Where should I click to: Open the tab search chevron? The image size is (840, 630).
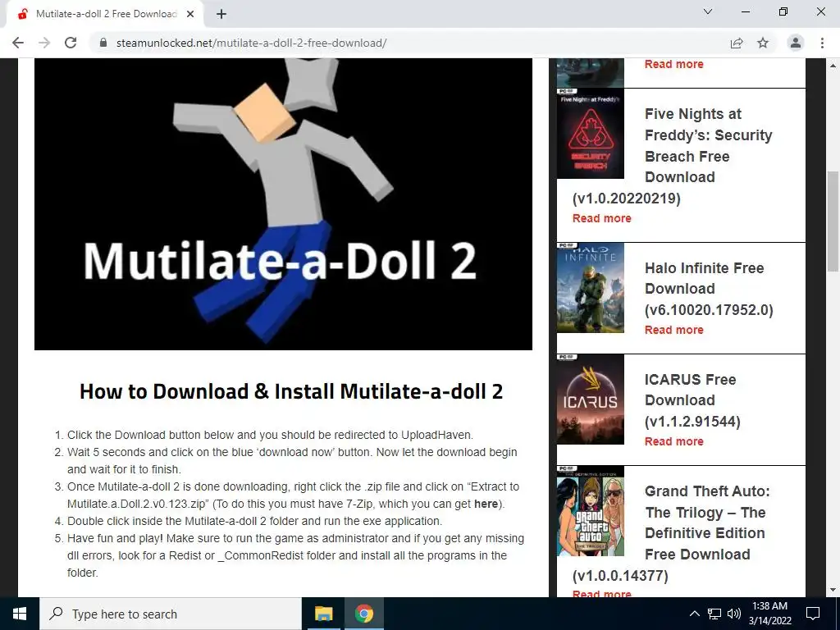coord(708,11)
